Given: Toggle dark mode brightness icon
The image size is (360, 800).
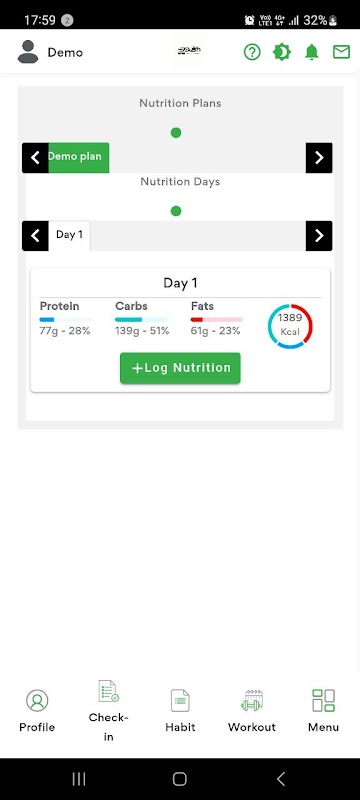Looking at the screenshot, I should [281, 52].
